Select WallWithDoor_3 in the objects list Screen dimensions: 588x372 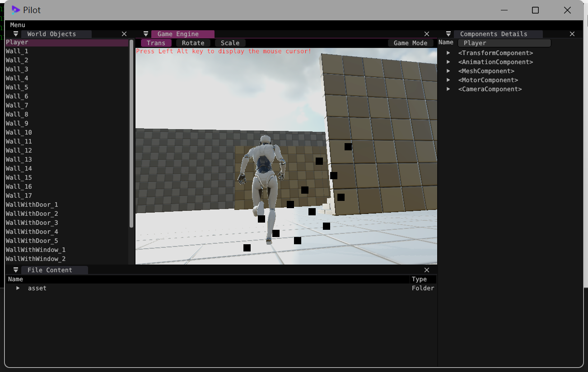[32, 222]
